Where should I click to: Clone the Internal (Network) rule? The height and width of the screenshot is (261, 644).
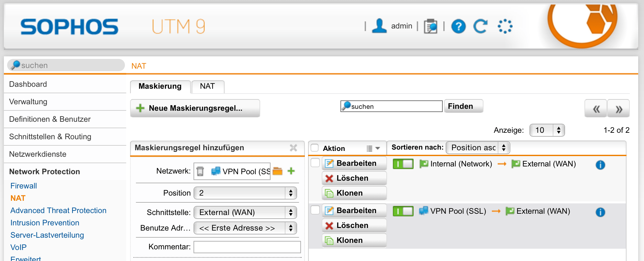354,193
